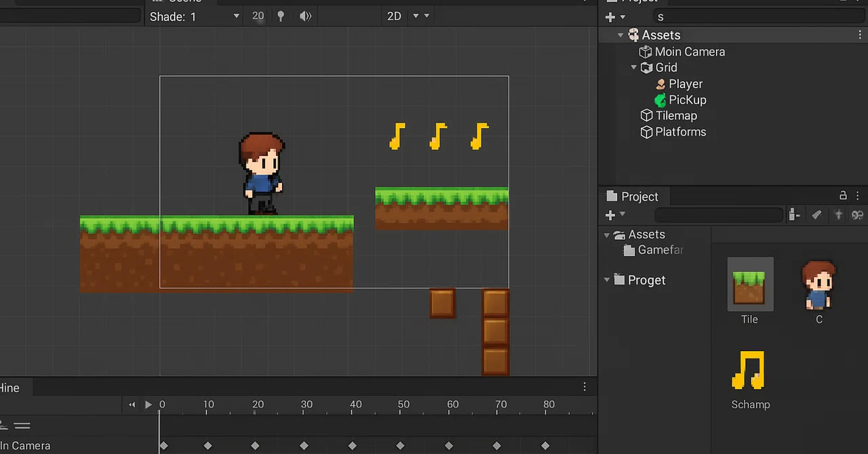The height and width of the screenshot is (454, 868).
Task: Switch to the lower Project tab
Action: (632, 197)
